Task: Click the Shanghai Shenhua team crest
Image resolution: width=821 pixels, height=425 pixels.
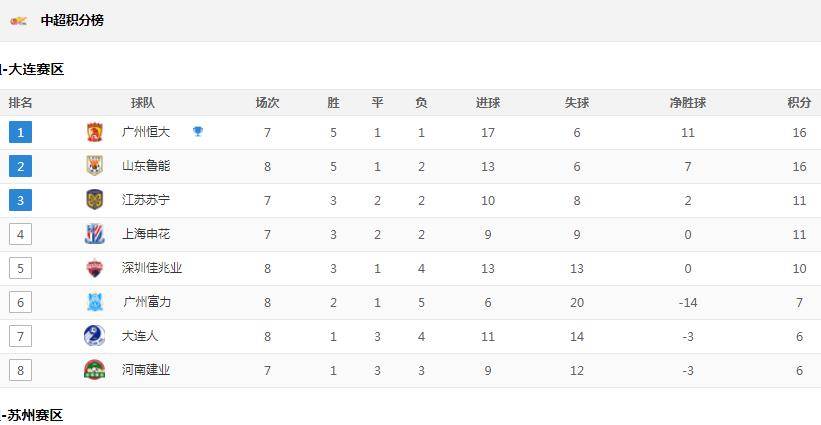Action: point(95,234)
